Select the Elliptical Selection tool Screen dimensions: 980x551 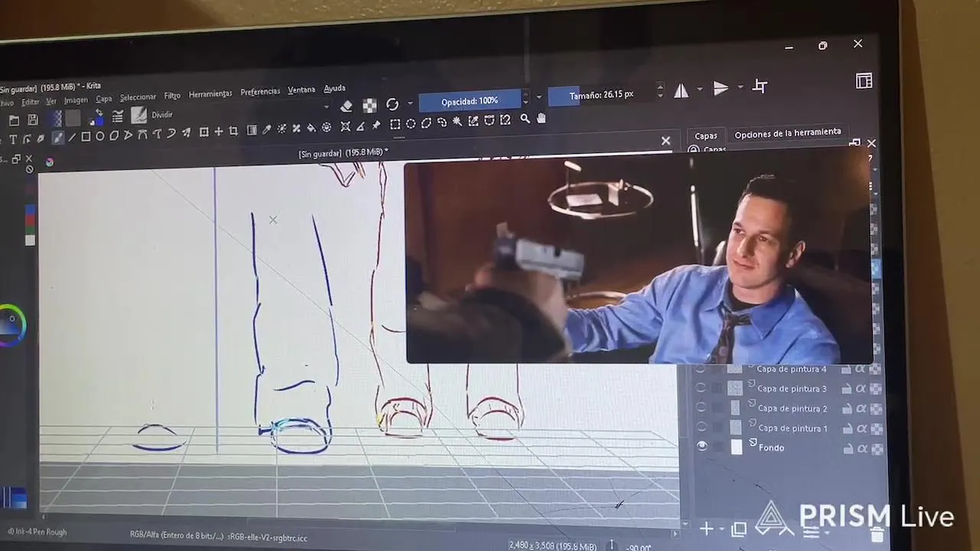coord(411,123)
